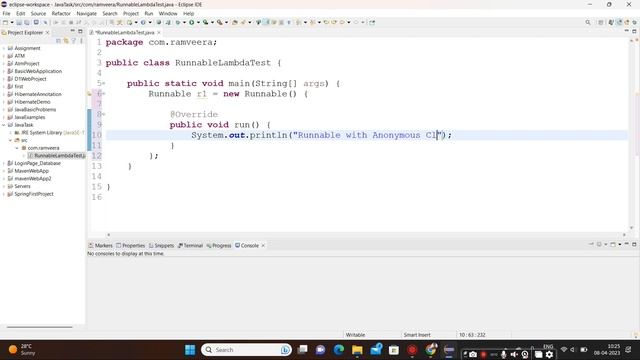Click the editor horizontal scrollbar
The image size is (640, 360).
pos(366,235)
